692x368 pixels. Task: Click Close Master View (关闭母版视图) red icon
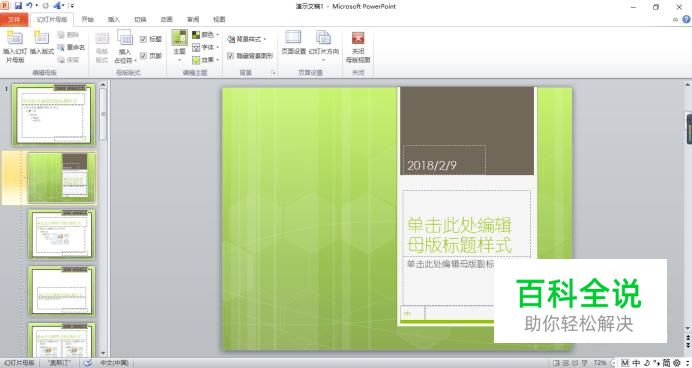358,38
